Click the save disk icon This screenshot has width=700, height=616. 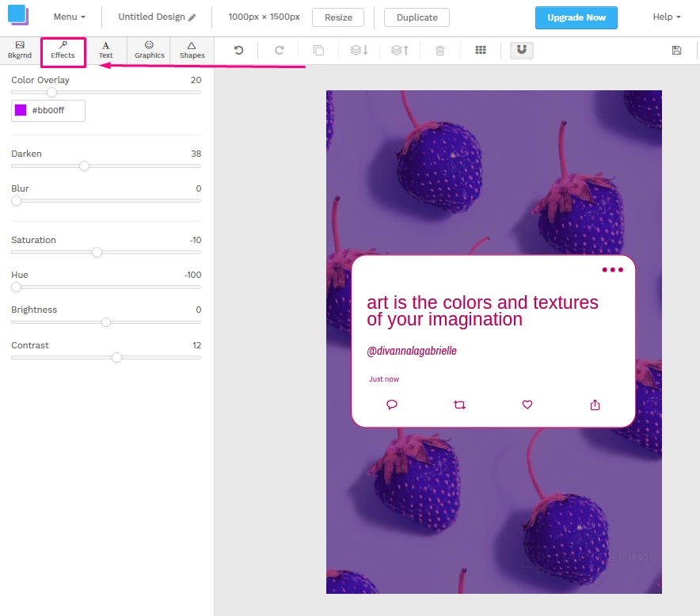click(676, 51)
